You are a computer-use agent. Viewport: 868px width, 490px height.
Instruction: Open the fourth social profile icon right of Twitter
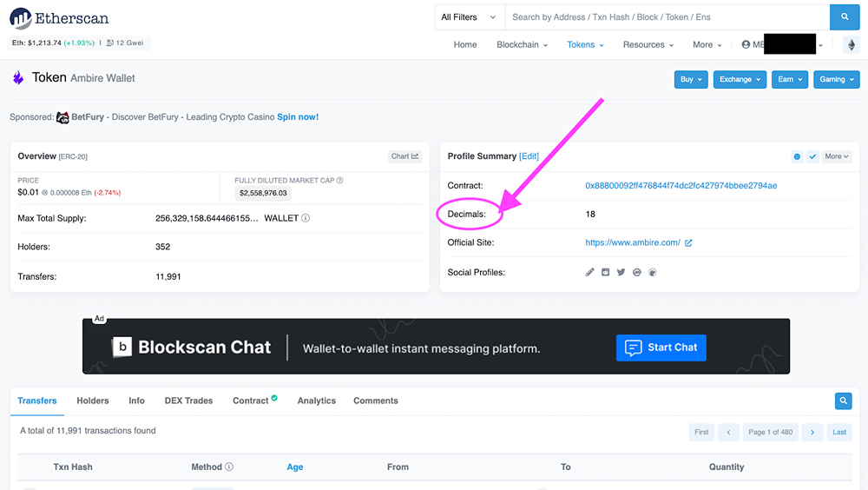tap(636, 272)
